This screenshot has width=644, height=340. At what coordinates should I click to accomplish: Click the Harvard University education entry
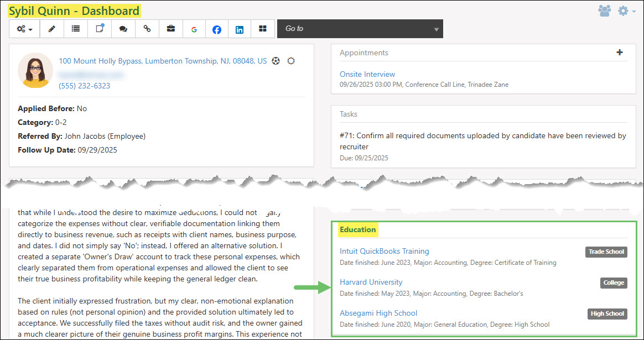coord(371,282)
